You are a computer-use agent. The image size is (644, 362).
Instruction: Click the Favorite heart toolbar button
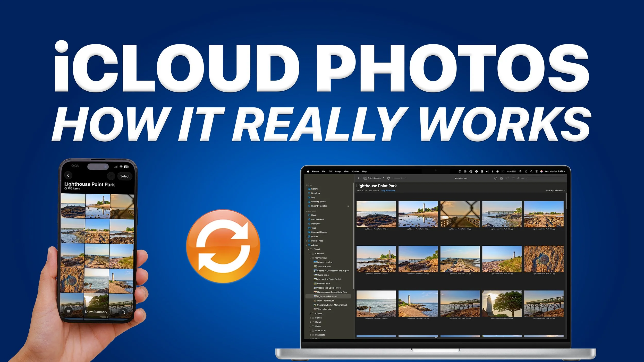click(507, 178)
